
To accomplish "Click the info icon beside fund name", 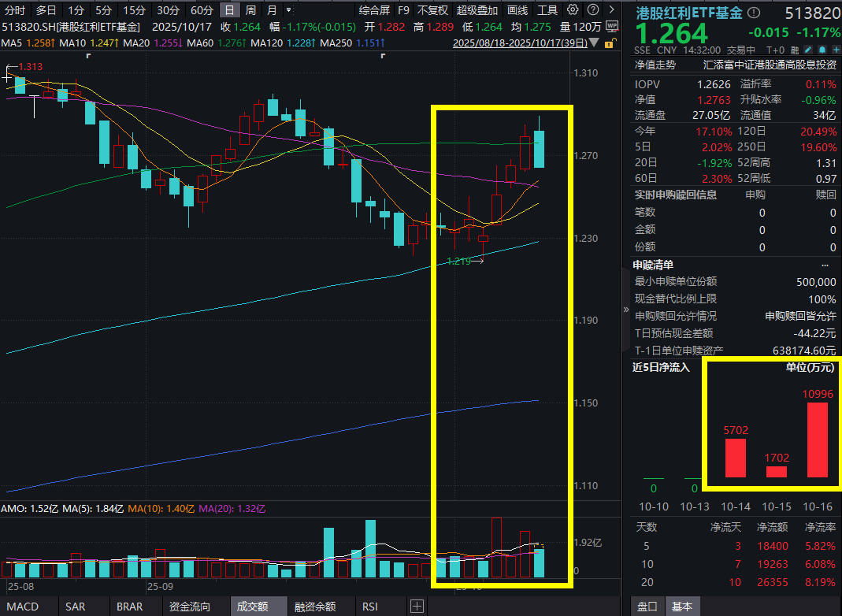I will click(x=755, y=13).
